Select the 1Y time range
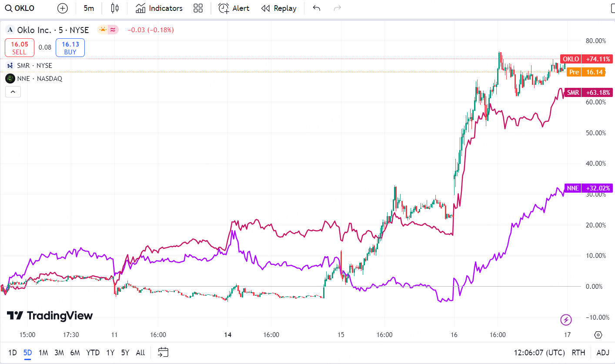 tap(110, 353)
